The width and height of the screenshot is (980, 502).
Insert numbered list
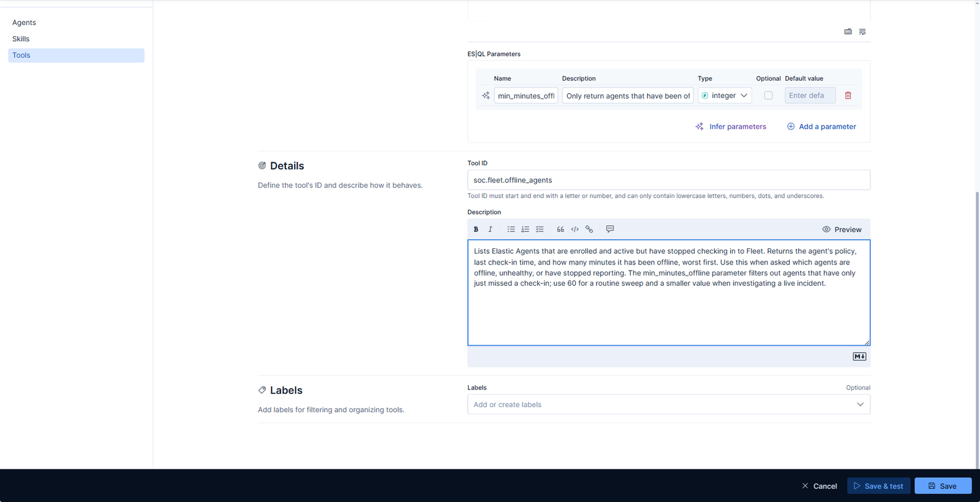(x=526, y=230)
